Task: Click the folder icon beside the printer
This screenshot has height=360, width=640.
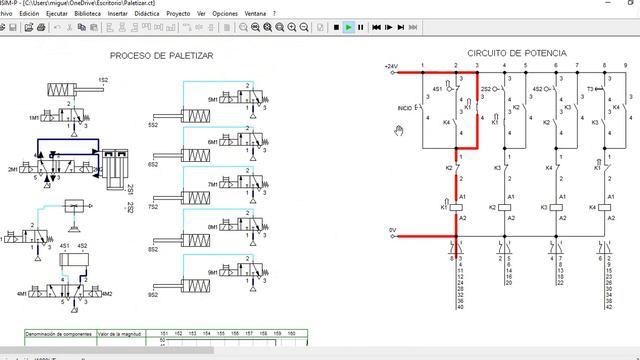Action: 29,27
